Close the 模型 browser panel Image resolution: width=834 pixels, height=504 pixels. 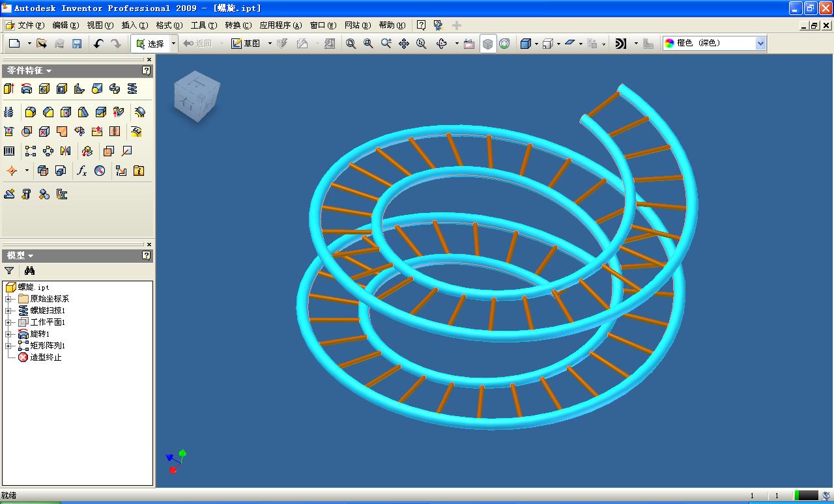(x=149, y=245)
